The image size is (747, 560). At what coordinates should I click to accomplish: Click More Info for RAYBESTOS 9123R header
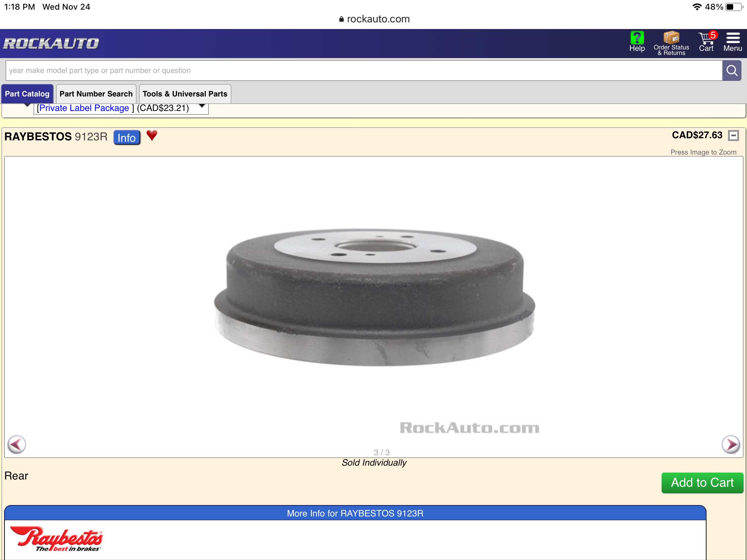(x=355, y=513)
